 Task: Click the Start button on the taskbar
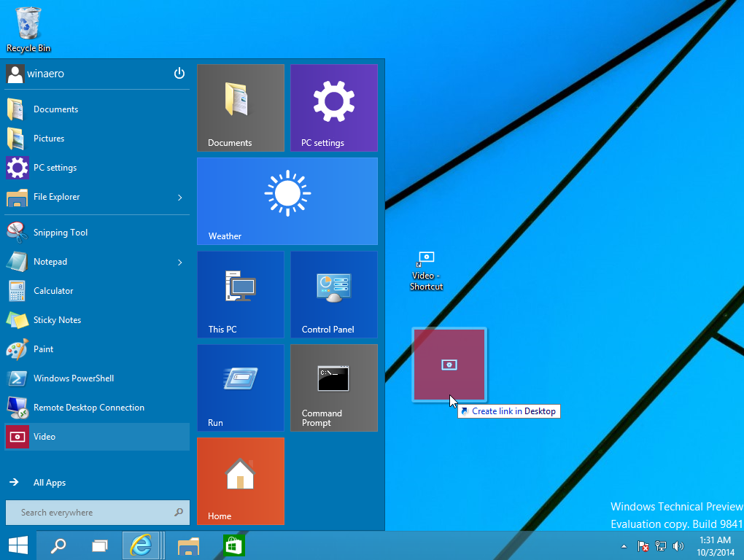click(x=18, y=545)
